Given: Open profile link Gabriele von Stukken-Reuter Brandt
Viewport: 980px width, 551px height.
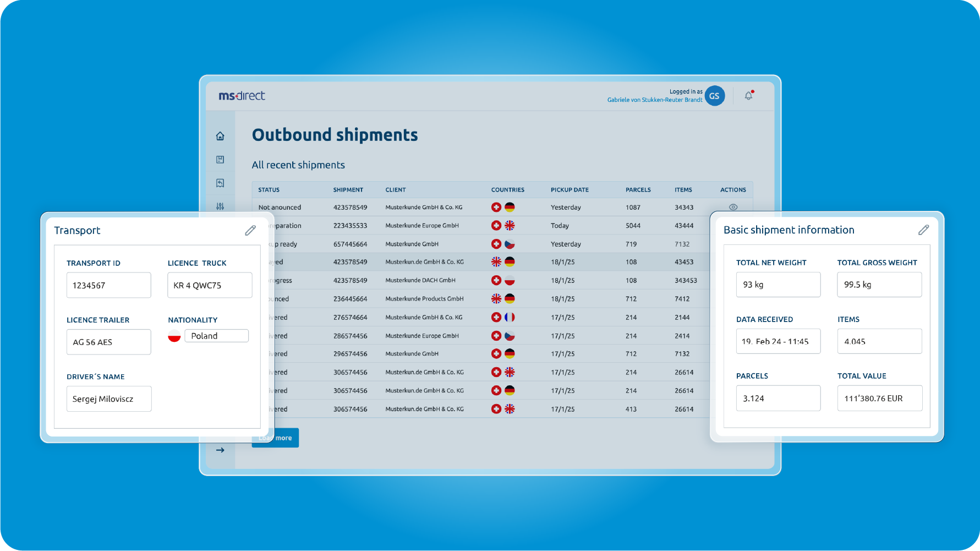Looking at the screenshot, I should 655,100.
